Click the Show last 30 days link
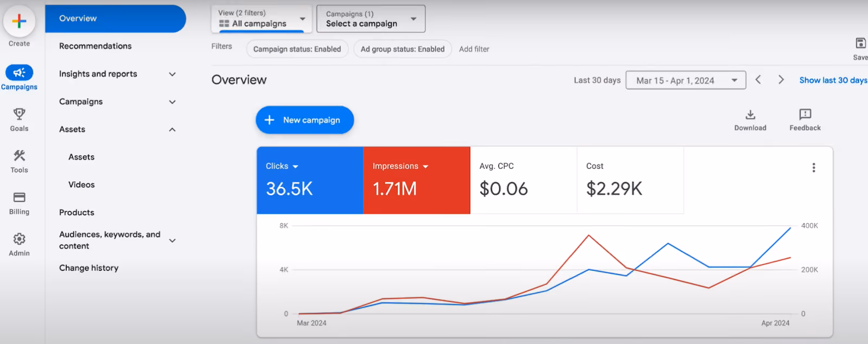Screen dimensions: 868x344 pyautogui.click(x=833, y=80)
